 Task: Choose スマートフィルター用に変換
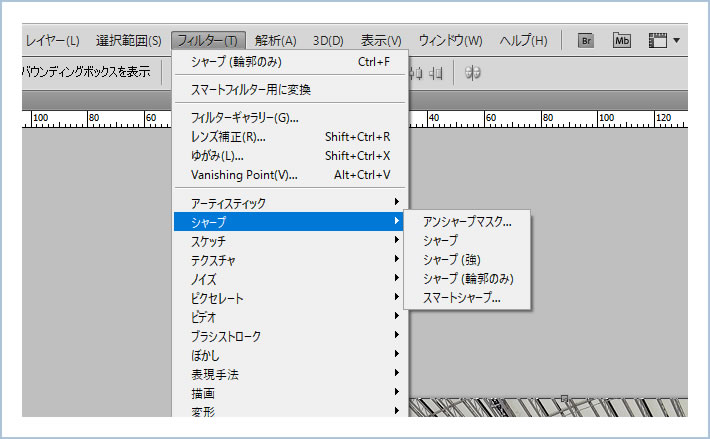pos(290,90)
